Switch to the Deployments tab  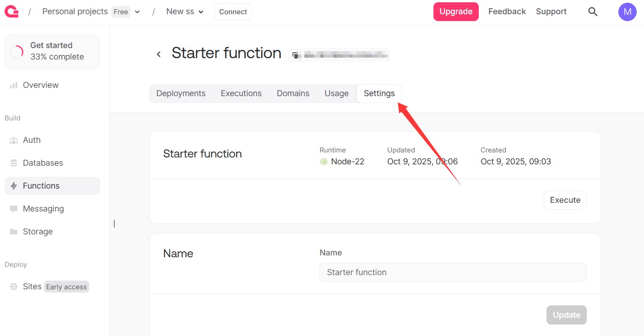tap(181, 93)
